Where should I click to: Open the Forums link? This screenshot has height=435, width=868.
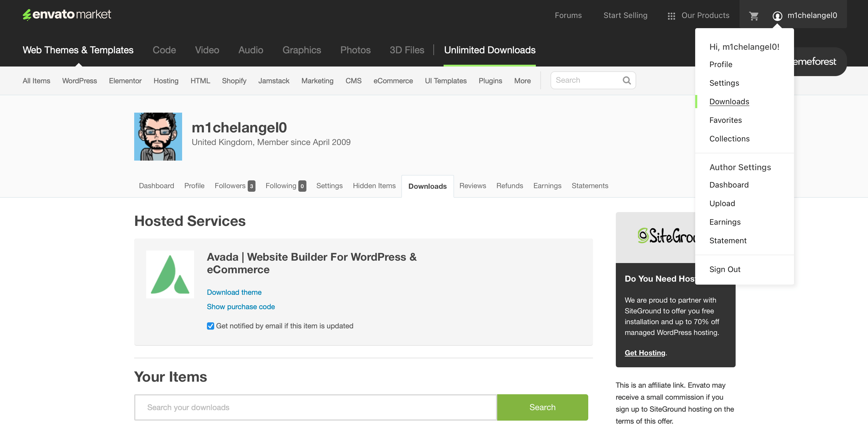click(x=568, y=16)
